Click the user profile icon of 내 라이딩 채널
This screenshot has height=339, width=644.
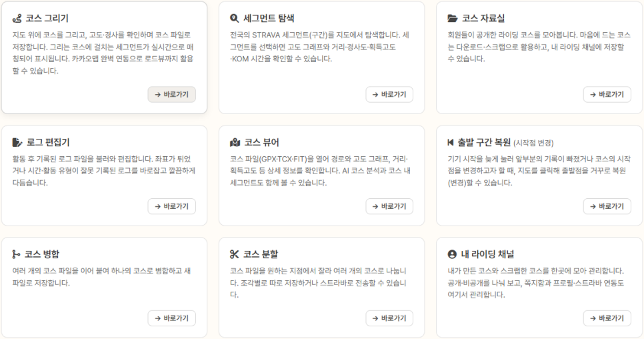tap(452, 254)
